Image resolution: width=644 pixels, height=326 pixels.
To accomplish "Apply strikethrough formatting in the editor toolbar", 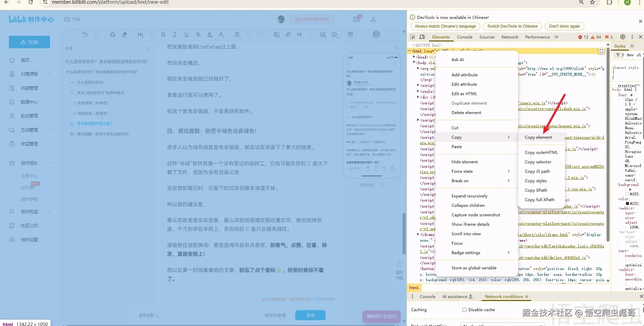I will (x=198, y=34).
